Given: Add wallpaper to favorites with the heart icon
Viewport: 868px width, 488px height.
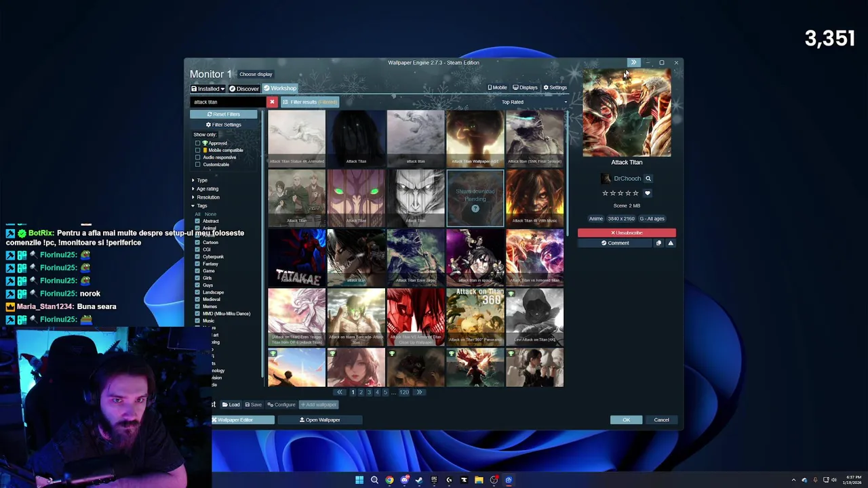Looking at the screenshot, I should pyautogui.click(x=647, y=193).
